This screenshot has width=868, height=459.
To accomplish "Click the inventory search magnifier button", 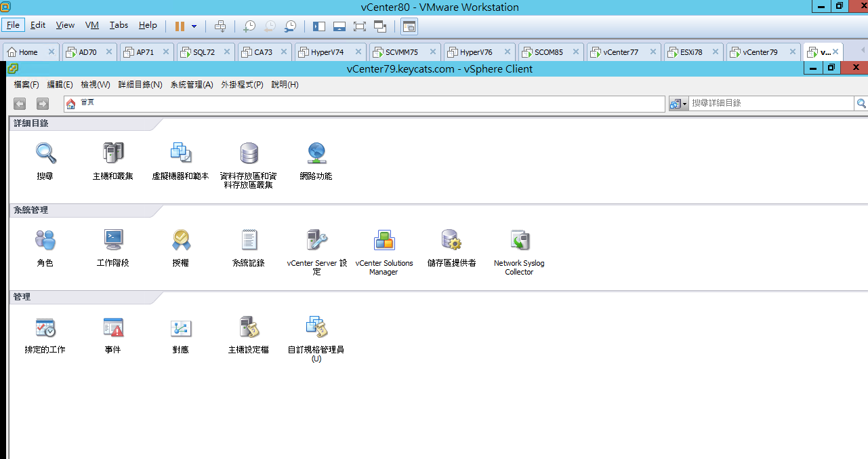I will coord(861,103).
